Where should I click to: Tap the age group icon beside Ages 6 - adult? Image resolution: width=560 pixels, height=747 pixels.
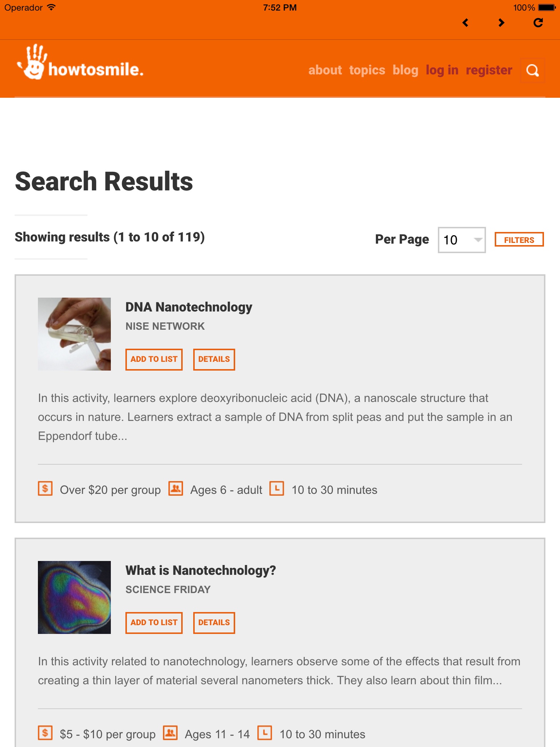pyautogui.click(x=175, y=489)
